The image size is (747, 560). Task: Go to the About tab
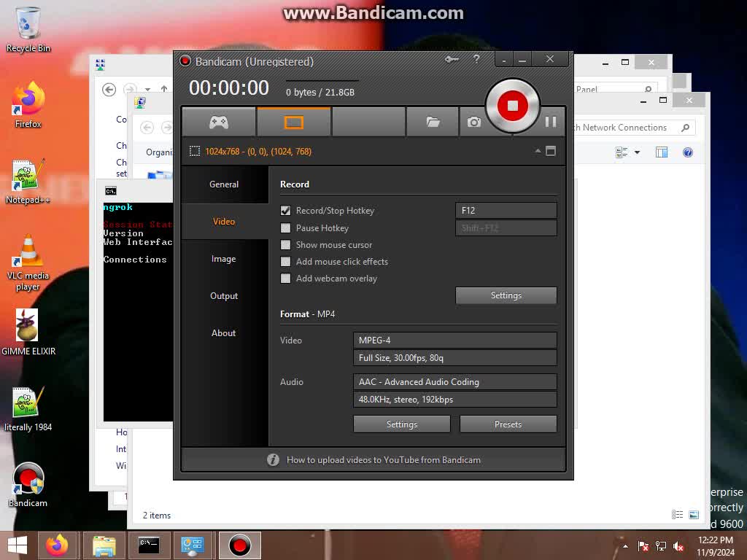[225, 332]
